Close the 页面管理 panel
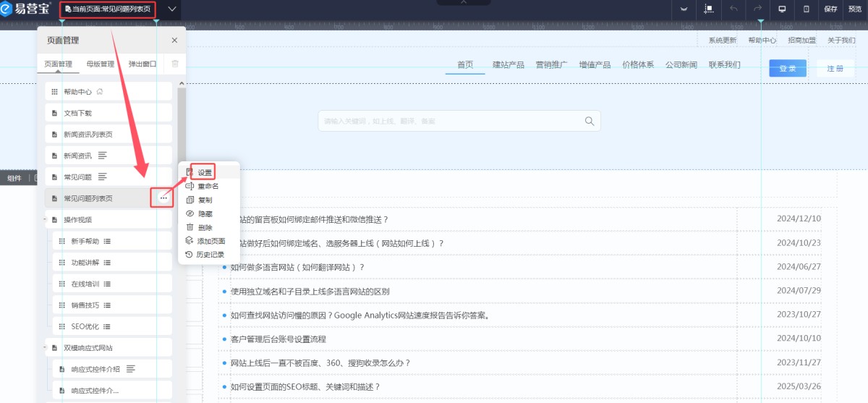Viewport: 868px width, 403px height. [x=174, y=41]
